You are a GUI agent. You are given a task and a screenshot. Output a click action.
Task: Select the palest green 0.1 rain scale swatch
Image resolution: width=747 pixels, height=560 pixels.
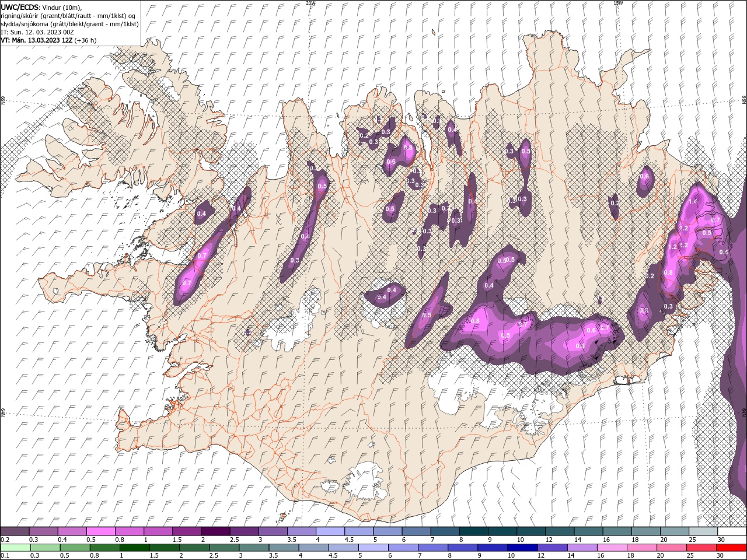15,548
